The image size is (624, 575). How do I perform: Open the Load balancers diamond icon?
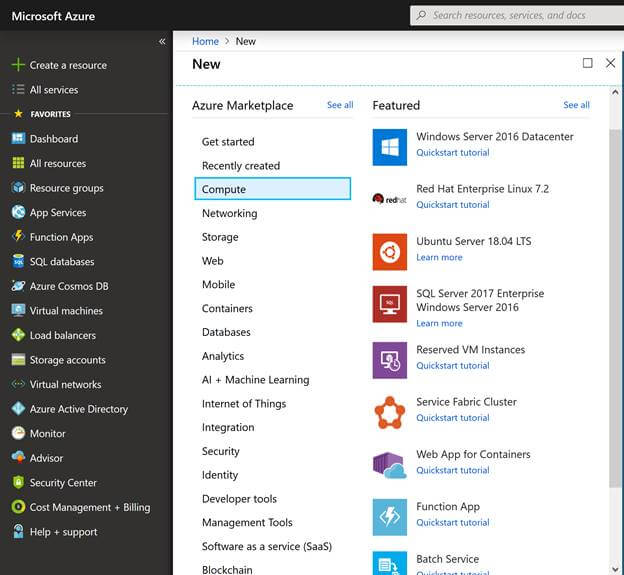[18, 335]
